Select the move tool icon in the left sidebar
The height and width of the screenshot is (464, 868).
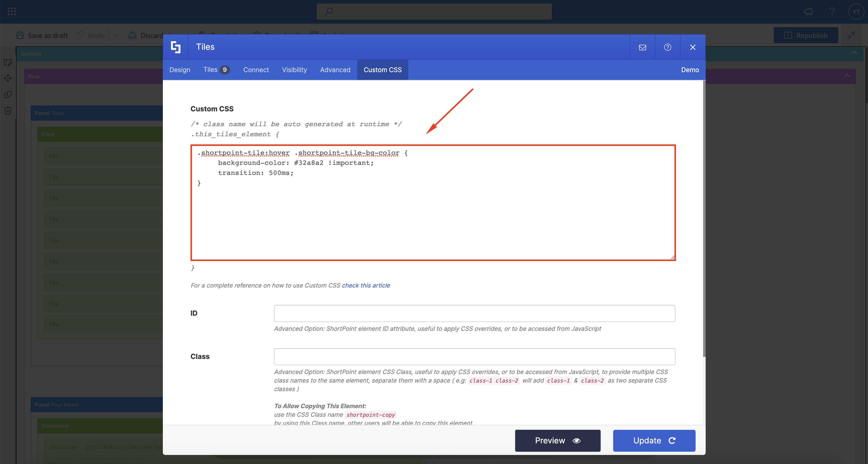tap(8, 78)
